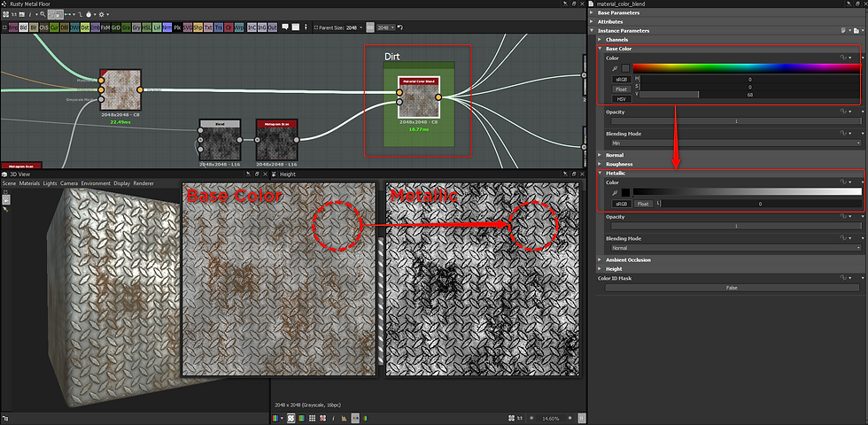
Task: Add a Transformation 2D (Trs) node
Action: click(219, 27)
